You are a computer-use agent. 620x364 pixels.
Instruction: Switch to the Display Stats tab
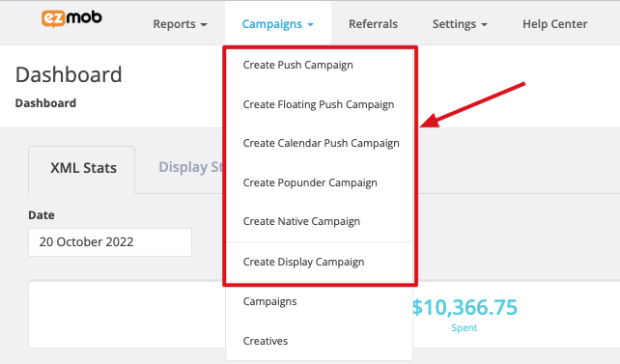point(190,167)
